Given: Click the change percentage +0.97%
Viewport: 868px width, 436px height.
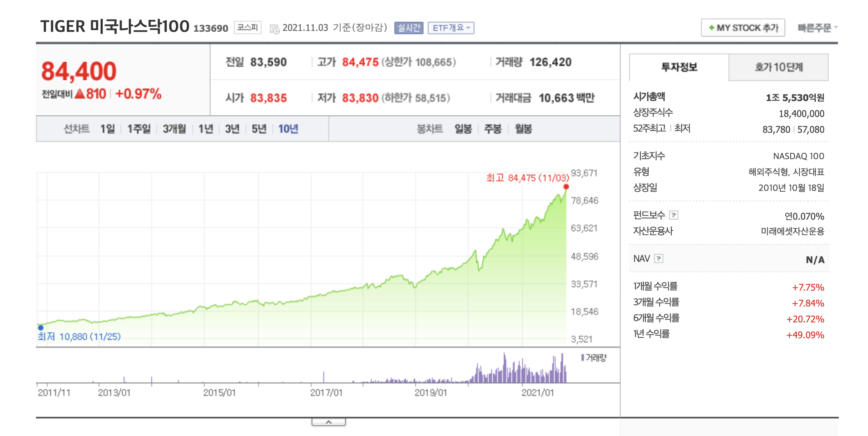Looking at the screenshot, I should coord(138,94).
